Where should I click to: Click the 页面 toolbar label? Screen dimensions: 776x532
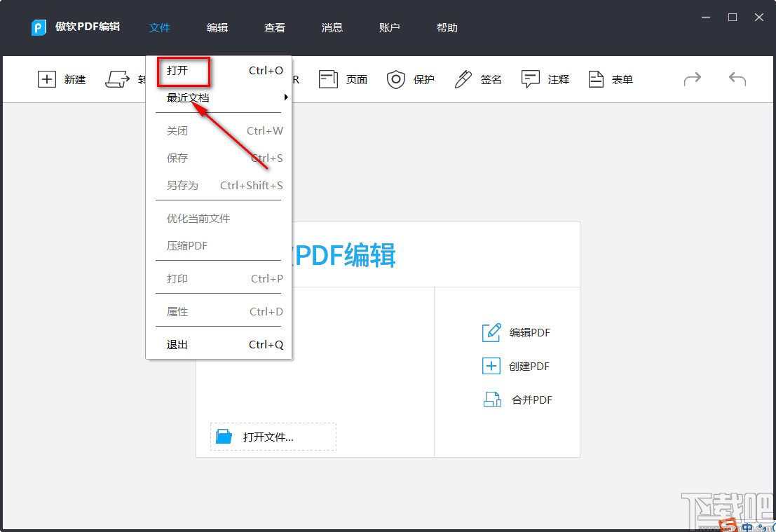click(x=357, y=80)
